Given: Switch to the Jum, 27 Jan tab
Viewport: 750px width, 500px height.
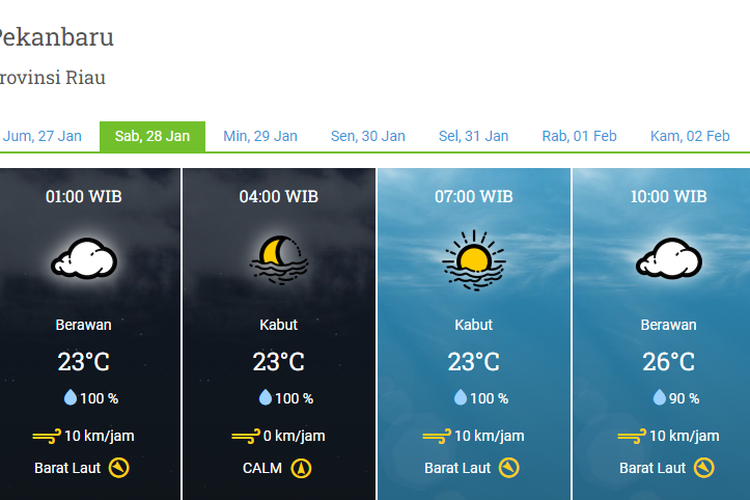Looking at the screenshot, I should point(42,136).
